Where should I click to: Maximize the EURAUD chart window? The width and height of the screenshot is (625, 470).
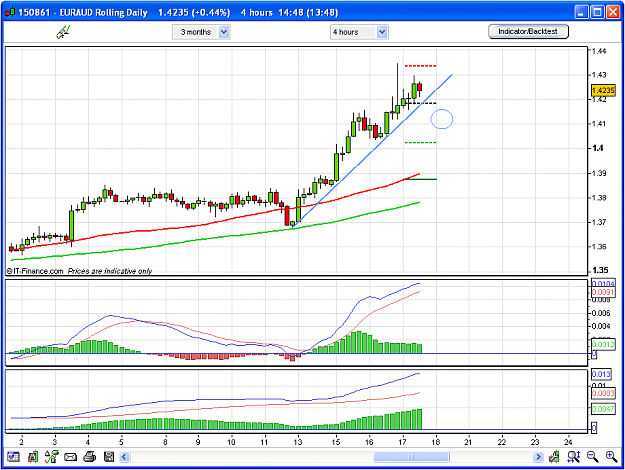point(597,12)
